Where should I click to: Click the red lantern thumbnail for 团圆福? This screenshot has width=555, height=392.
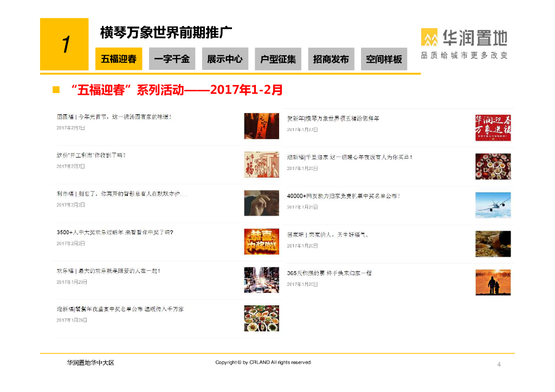[x=262, y=126]
